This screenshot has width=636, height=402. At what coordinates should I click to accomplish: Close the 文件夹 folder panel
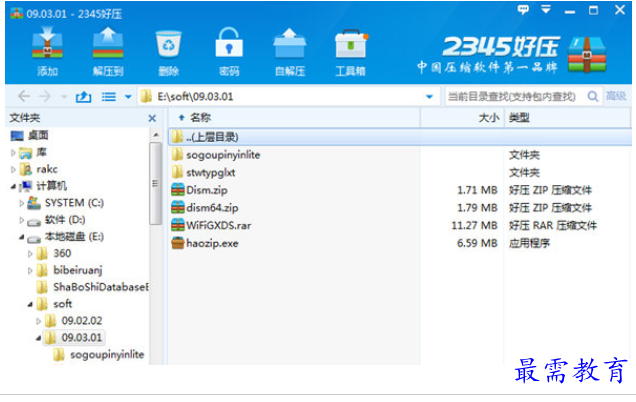[x=152, y=118]
